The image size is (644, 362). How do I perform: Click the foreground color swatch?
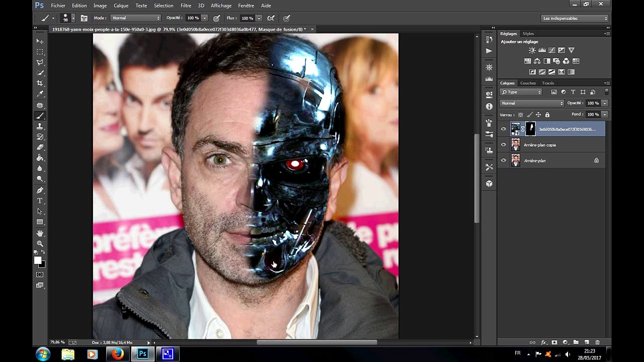pos(38,260)
